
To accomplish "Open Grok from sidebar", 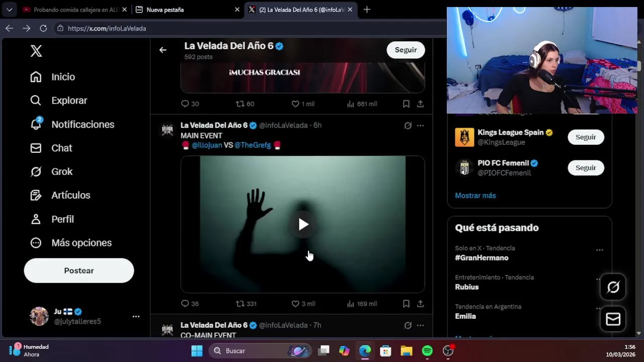I will coord(51,171).
